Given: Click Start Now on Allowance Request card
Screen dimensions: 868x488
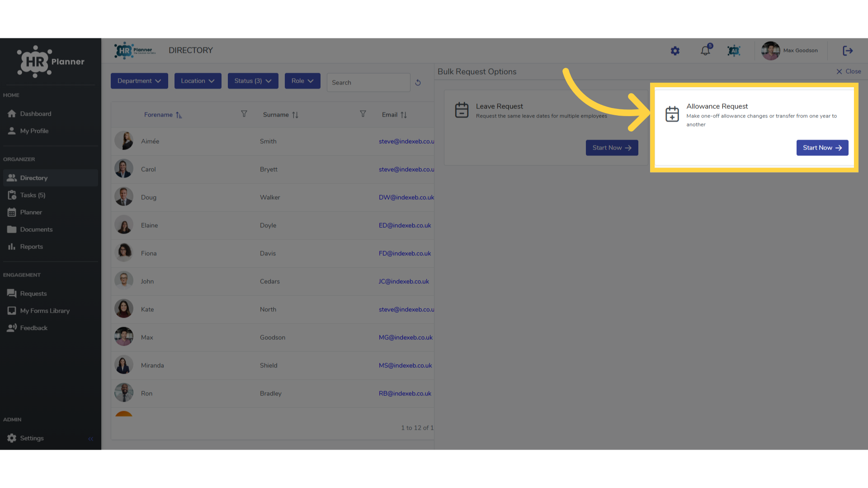Looking at the screenshot, I should (x=822, y=148).
